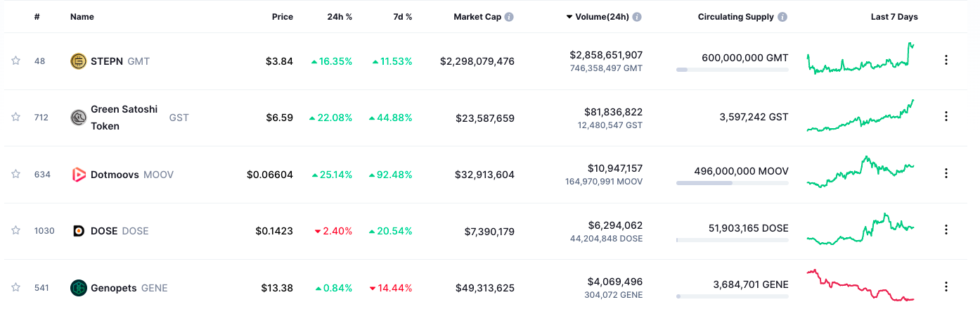Viewport: 980px width, 314px height.
Task: Open the three-dot menu for STEPN
Action: (x=946, y=61)
